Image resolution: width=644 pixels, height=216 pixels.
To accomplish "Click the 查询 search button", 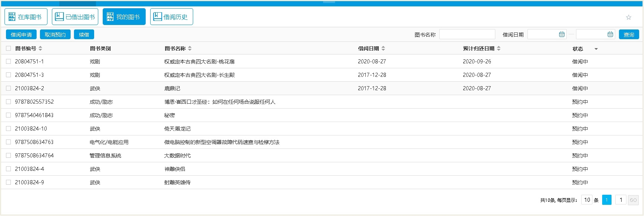I will point(629,34).
